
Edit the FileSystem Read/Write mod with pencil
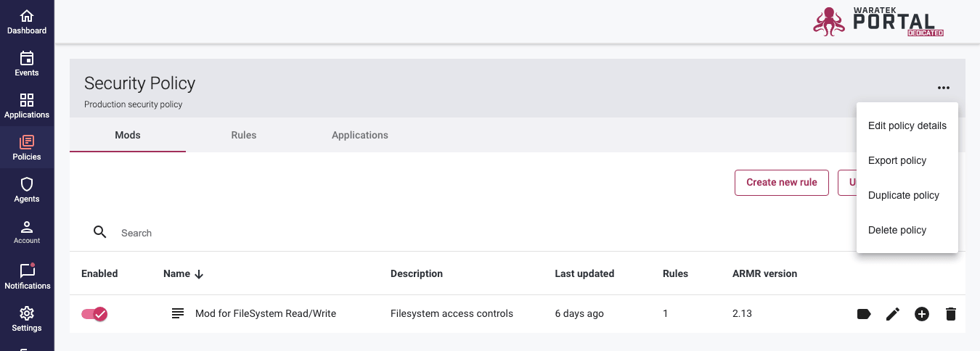(x=893, y=314)
